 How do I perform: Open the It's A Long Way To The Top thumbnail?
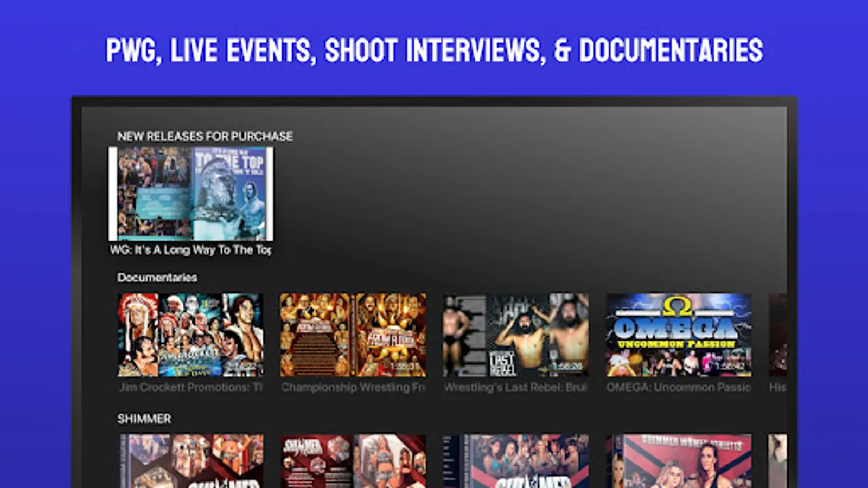point(191,194)
